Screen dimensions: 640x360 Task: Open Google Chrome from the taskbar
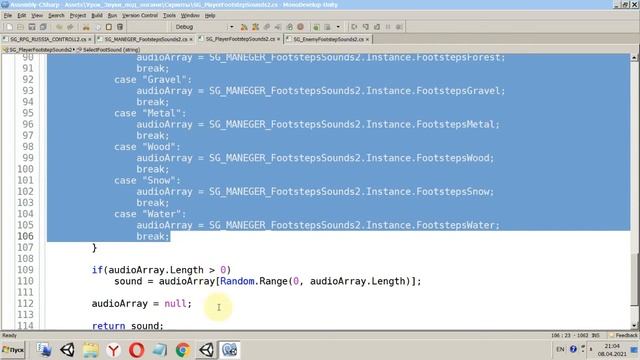click(183, 350)
